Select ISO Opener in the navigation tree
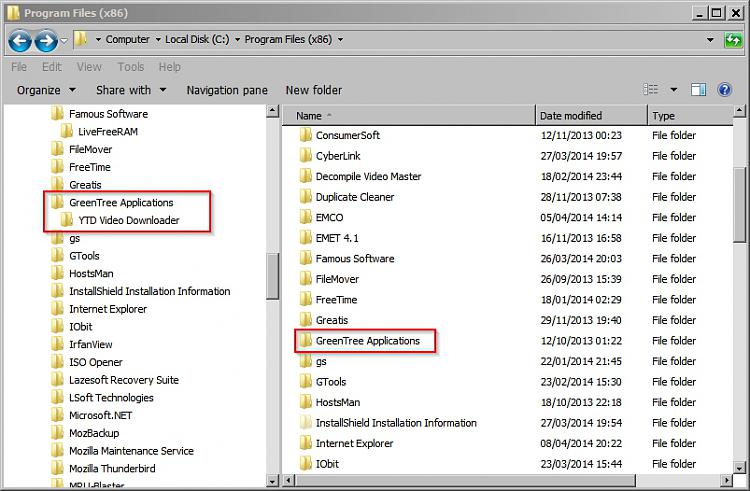The width and height of the screenshot is (750, 491). pyautogui.click(x=96, y=362)
